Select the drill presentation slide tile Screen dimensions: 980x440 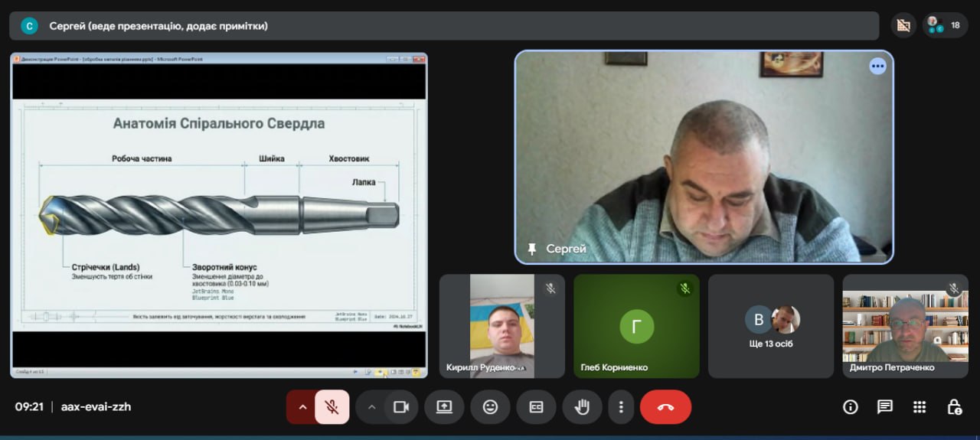coord(219,214)
